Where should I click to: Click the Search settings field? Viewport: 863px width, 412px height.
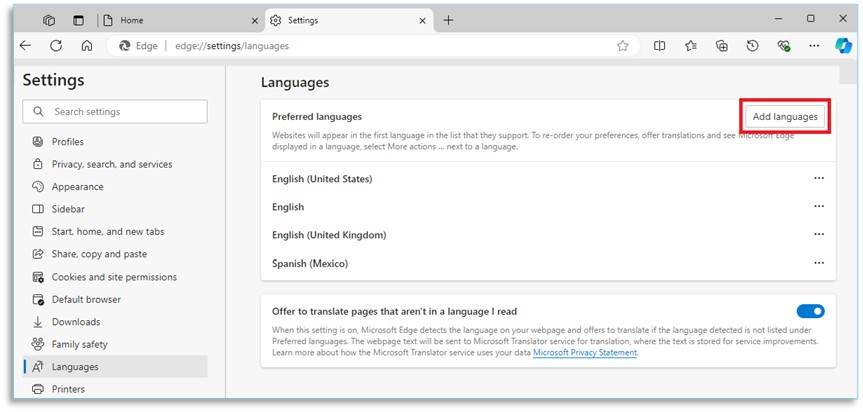pyautogui.click(x=115, y=112)
